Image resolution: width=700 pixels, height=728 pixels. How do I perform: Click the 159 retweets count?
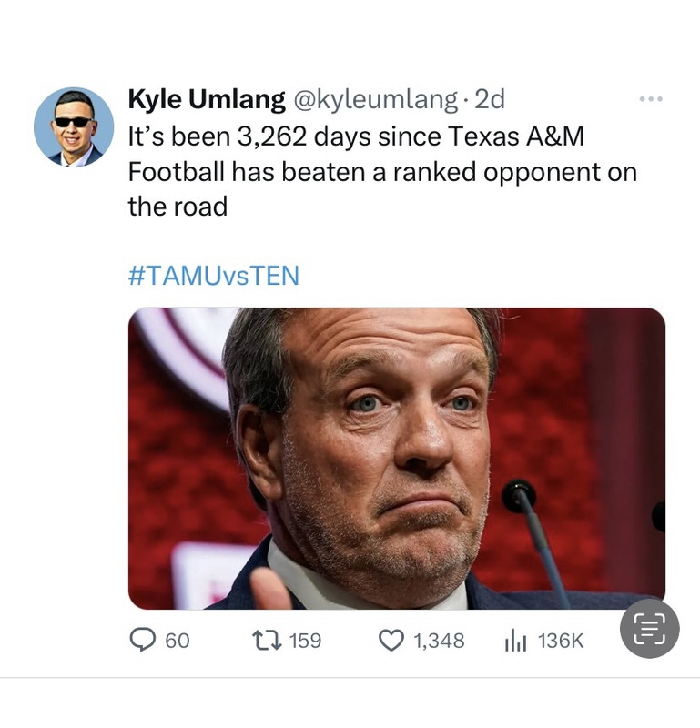click(x=305, y=641)
